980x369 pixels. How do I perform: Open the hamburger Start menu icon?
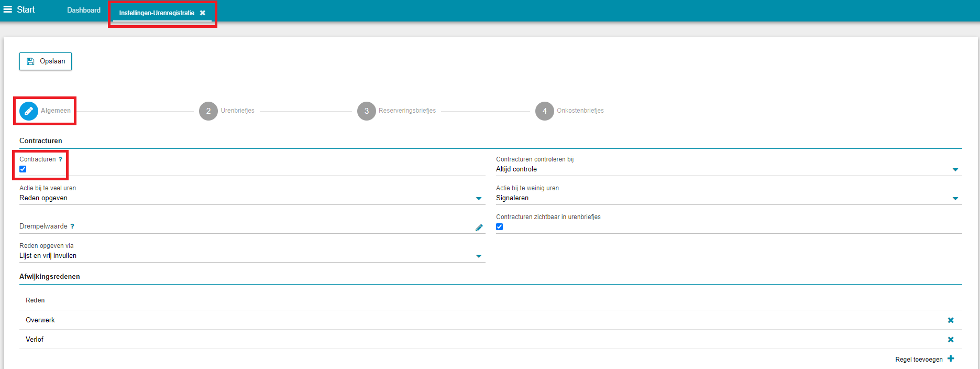tap(8, 9)
